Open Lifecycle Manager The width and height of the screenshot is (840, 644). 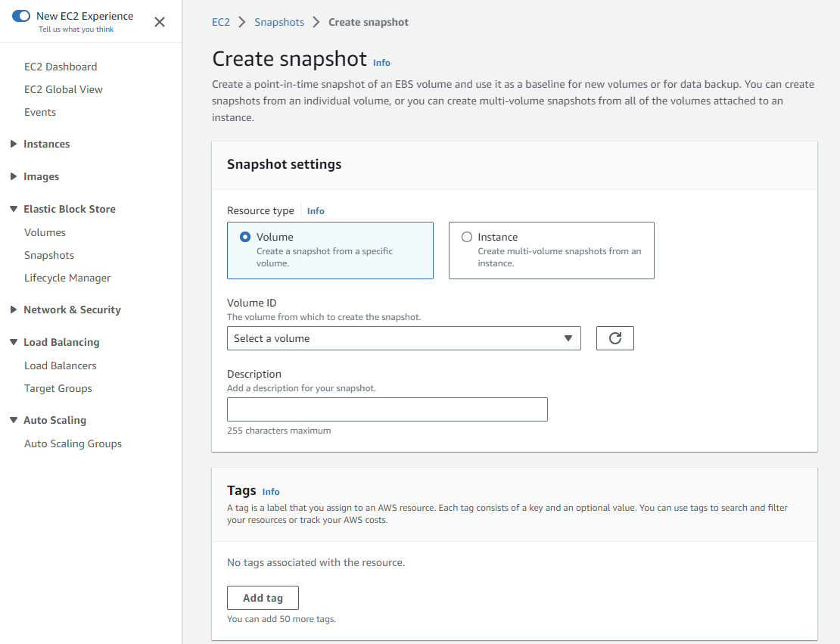click(67, 278)
